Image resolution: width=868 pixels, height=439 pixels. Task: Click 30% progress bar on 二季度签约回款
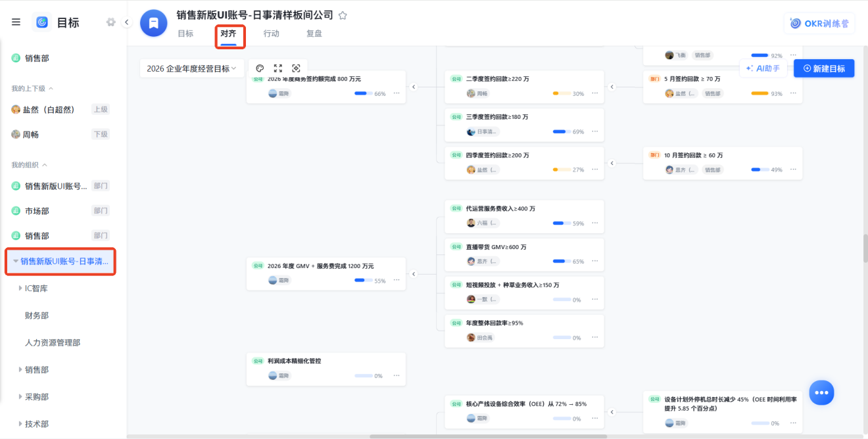click(562, 93)
